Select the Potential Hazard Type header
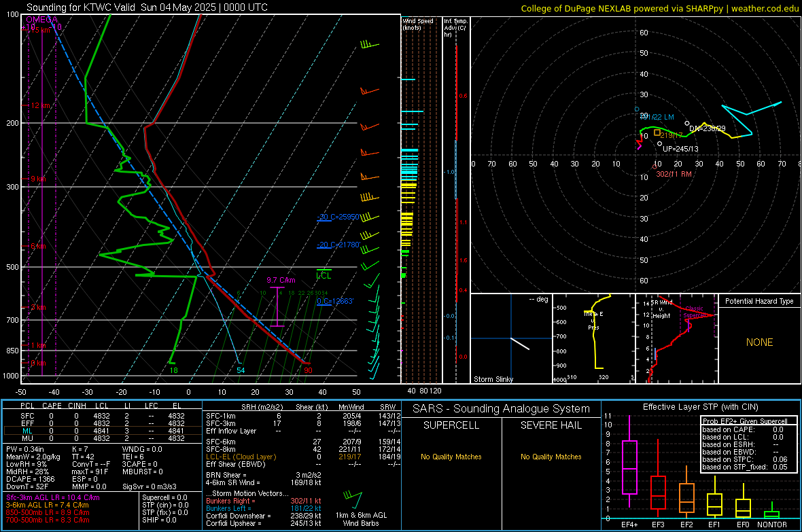802x532 pixels. [759, 301]
